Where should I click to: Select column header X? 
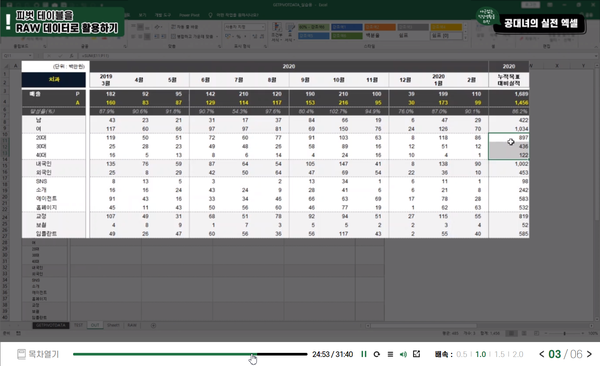[x=557, y=65]
